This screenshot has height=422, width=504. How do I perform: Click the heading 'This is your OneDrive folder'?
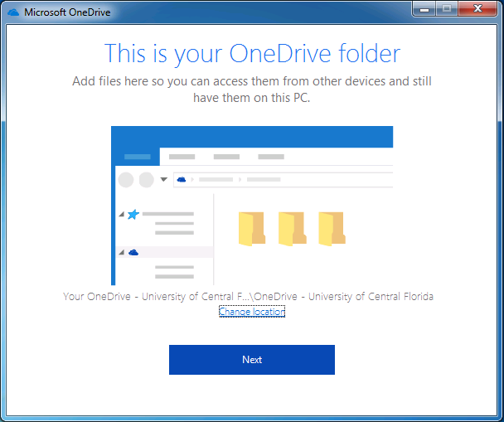coord(252,53)
